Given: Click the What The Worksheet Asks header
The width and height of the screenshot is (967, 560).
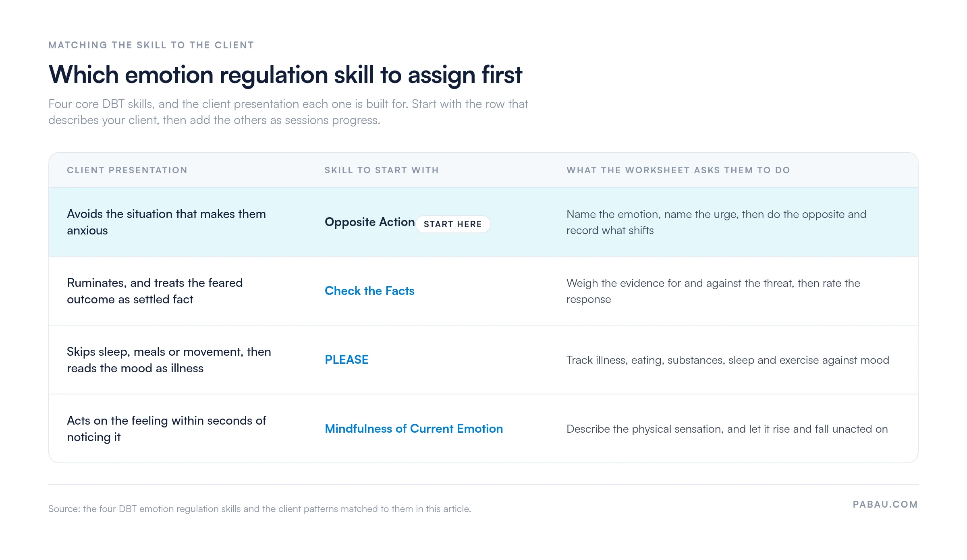Looking at the screenshot, I should (678, 170).
